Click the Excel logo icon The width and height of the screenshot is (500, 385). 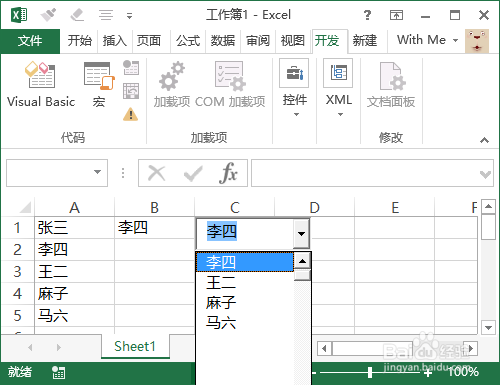click(19, 15)
